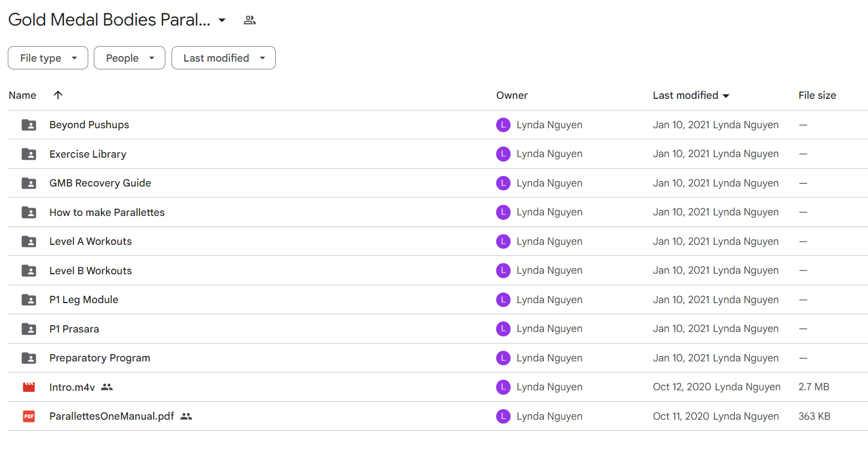Click the modified date in How to make Parallettes row

pyautogui.click(x=681, y=212)
